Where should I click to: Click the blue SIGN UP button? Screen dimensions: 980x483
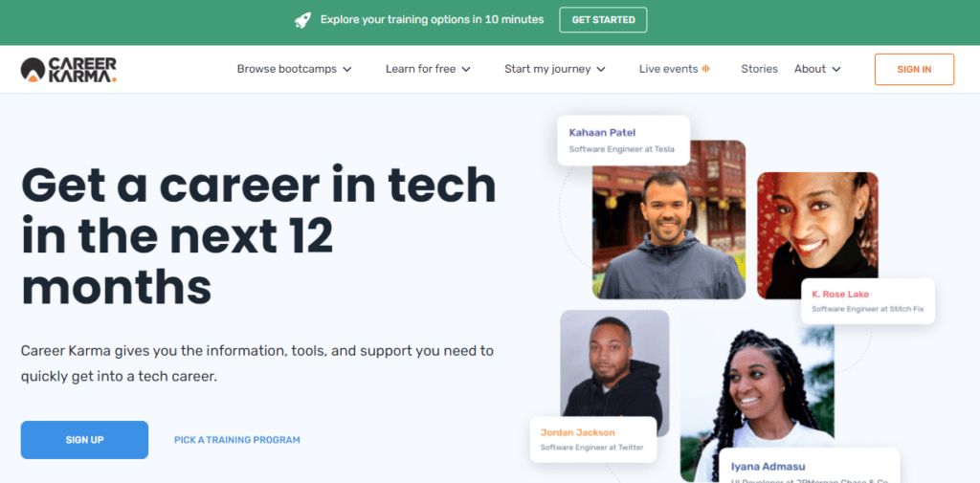coord(84,440)
